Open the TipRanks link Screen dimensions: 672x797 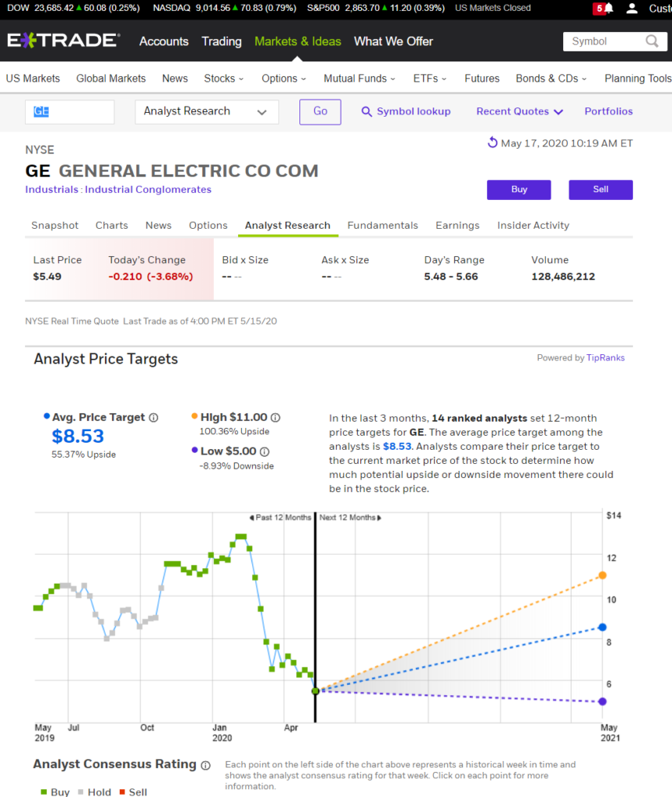(x=605, y=358)
